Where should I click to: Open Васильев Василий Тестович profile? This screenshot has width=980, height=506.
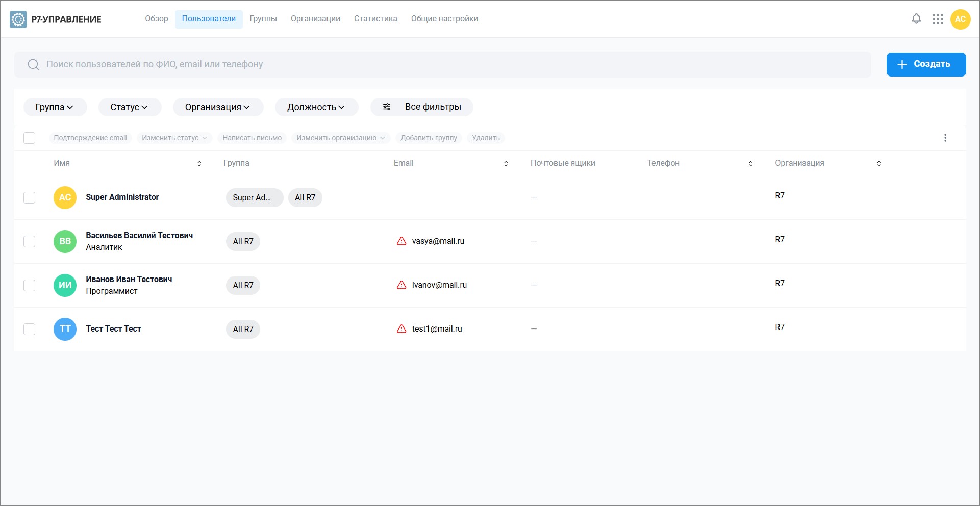[139, 236]
